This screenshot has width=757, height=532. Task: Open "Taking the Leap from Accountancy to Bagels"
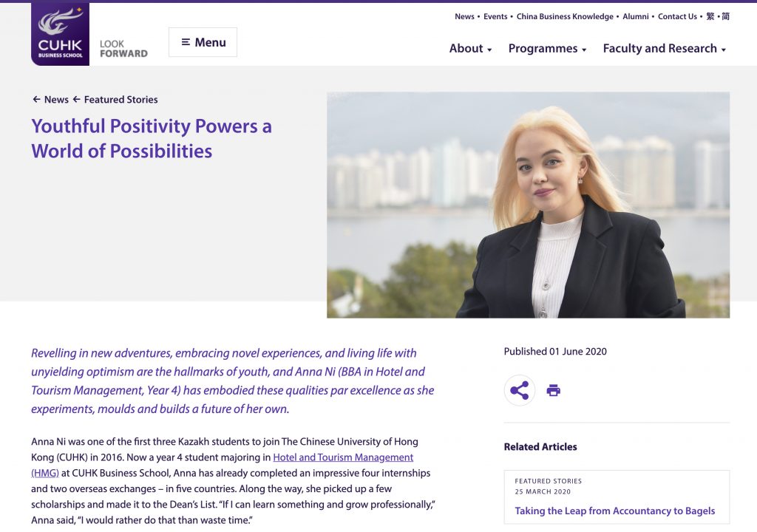[x=615, y=511]
